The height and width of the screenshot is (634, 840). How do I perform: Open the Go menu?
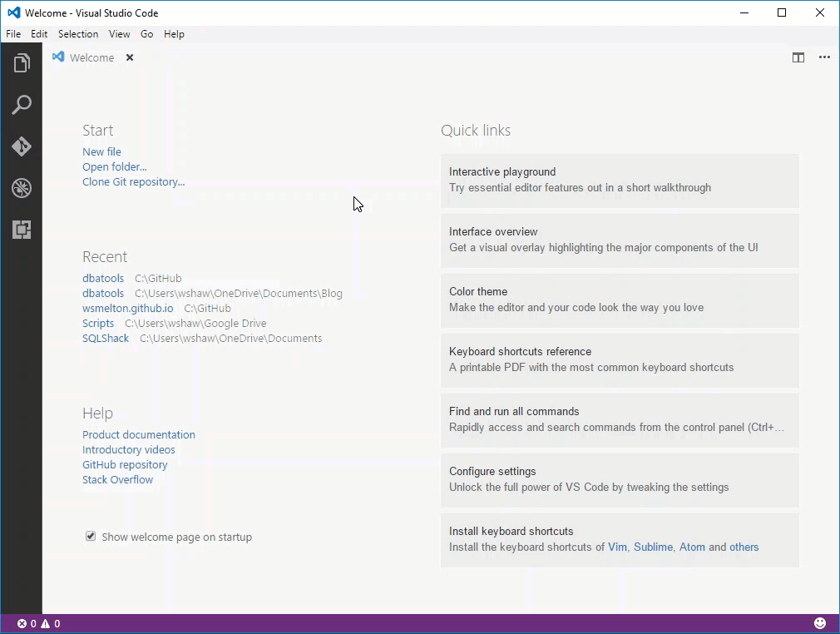point(146,34)
